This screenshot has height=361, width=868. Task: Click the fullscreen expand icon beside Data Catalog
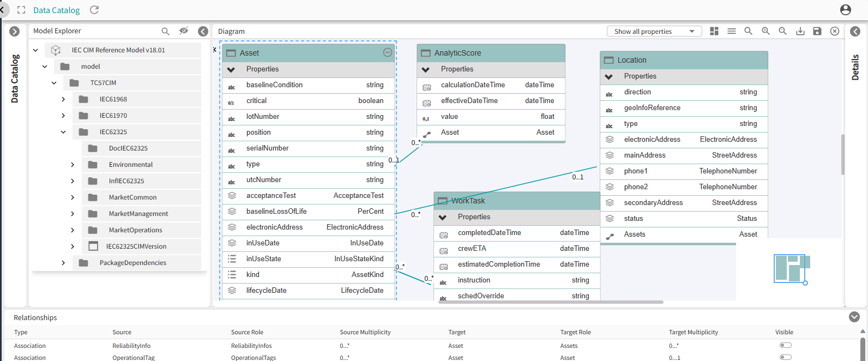pyautogui.click(x=21, y=10)
